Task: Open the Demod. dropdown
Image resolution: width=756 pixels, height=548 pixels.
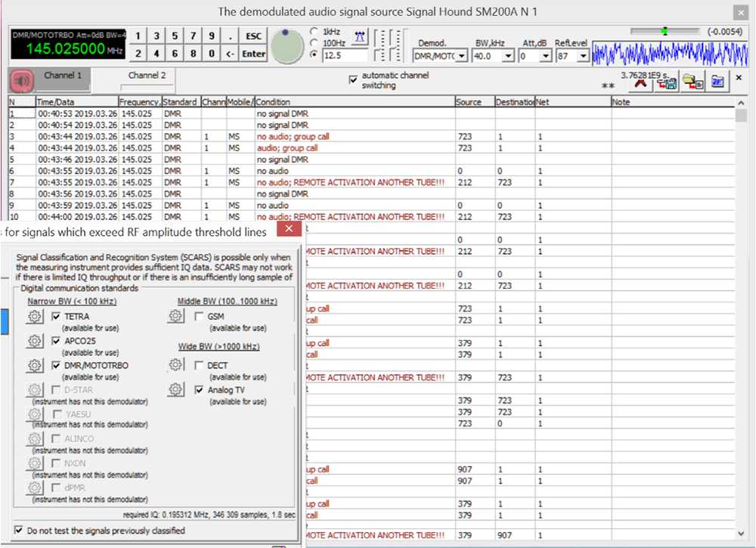Action: coord(461,57)
